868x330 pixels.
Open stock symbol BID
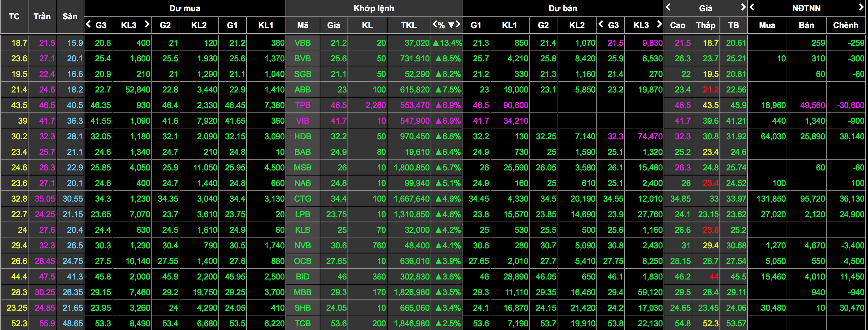click(x=302, y=276)
